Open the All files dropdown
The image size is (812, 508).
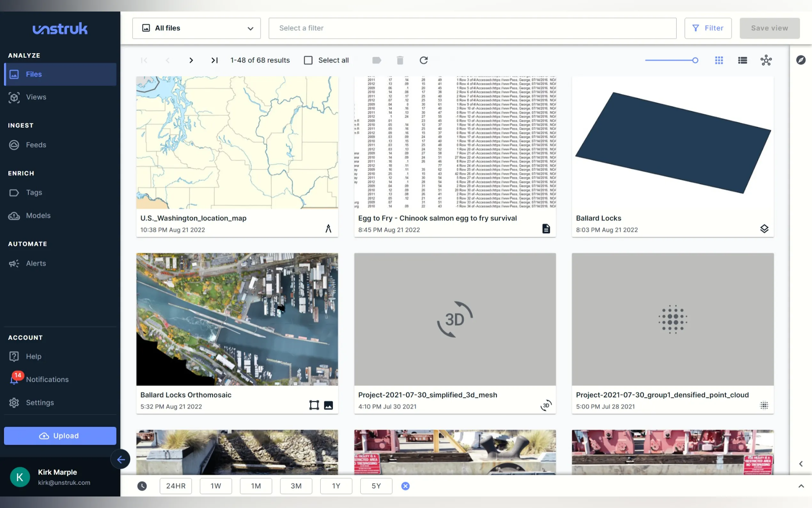[196, 28]
